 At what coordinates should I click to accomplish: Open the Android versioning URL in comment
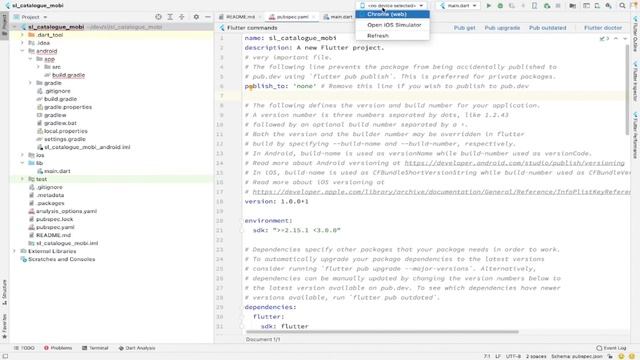514,163
